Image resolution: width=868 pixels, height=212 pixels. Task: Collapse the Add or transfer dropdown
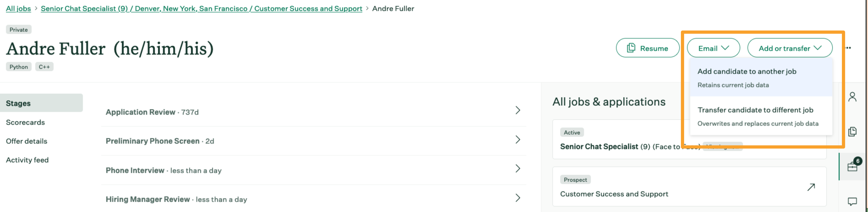[x=789, y=48]
